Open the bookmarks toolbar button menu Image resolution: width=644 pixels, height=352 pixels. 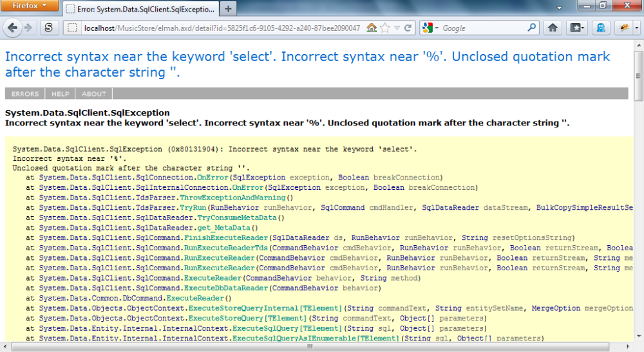[576, 28]
